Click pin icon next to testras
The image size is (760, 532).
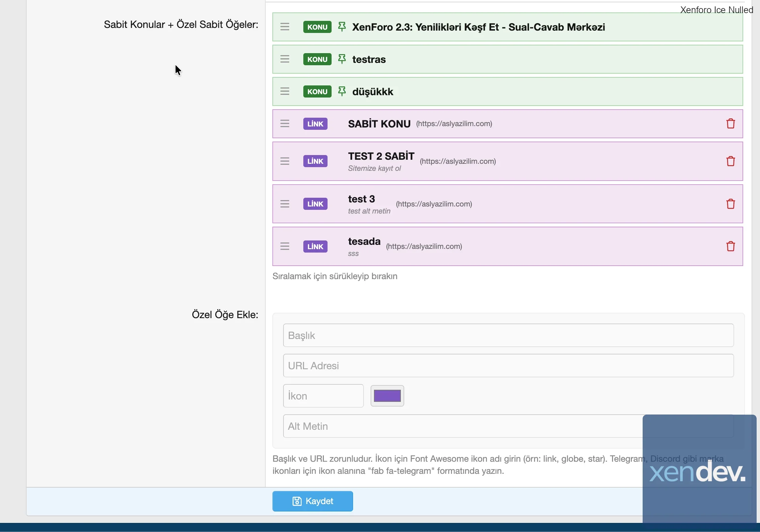(342, 59)
